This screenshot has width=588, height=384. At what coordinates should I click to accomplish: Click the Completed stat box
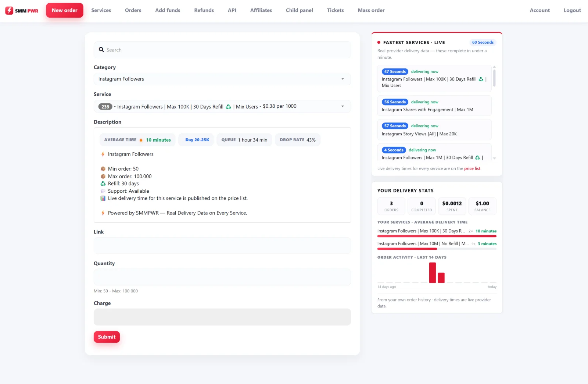pyautogui.click(x=422, y=206)
